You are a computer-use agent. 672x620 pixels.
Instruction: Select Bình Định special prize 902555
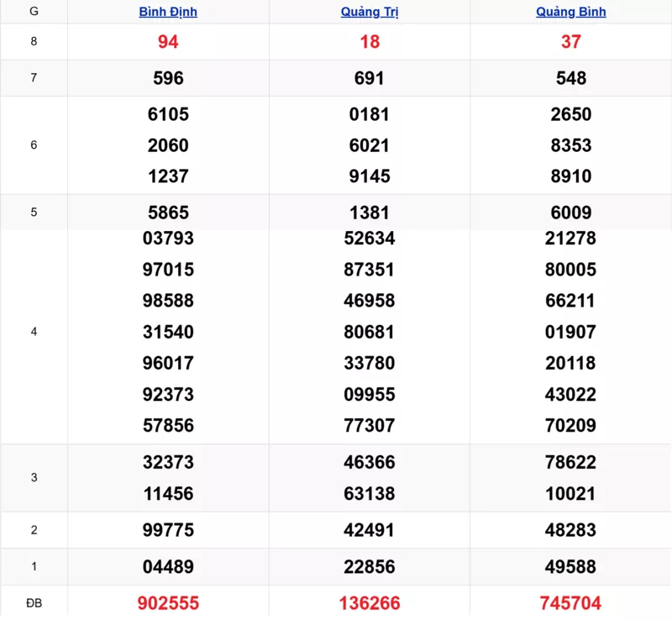pos(168,603)
